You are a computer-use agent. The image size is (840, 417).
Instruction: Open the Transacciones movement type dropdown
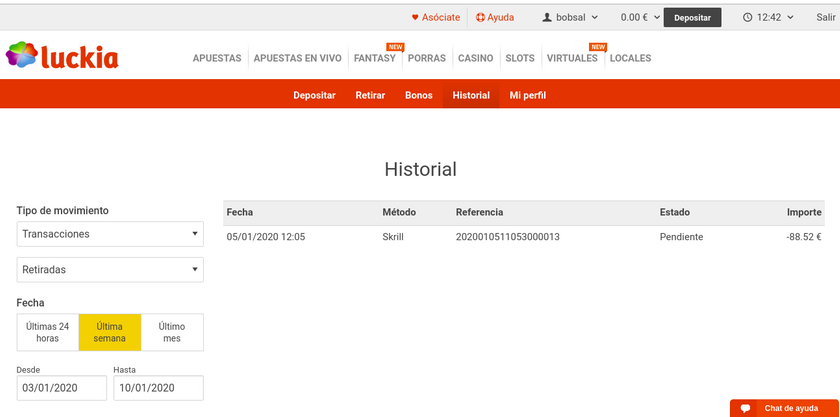click(110, 234)
